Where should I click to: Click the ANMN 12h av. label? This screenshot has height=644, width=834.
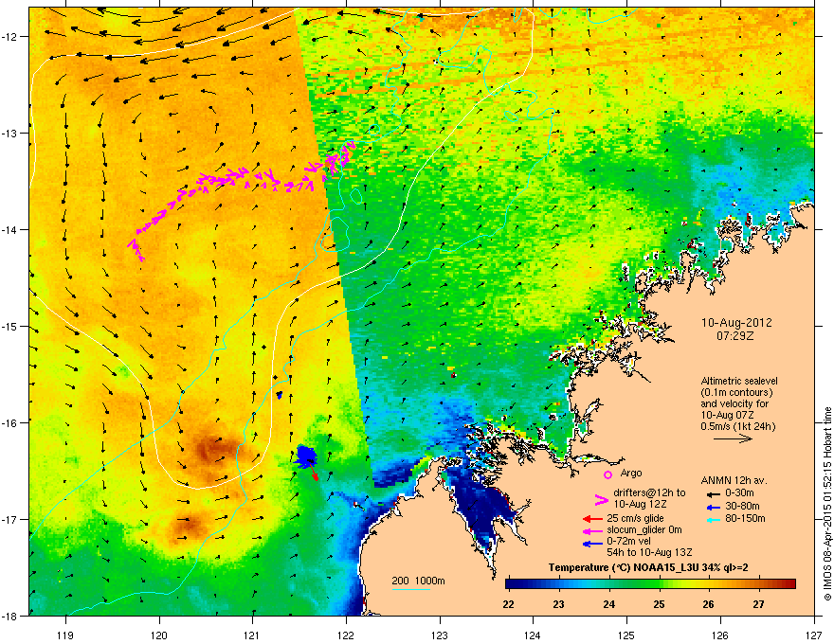coord(734,480)
